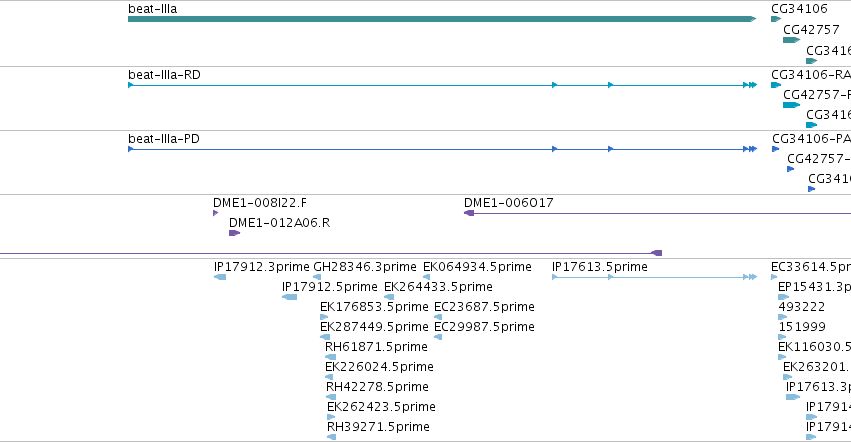Click the GH28346.3prime label
Image resolution: width=851 pixels, height=442 pixels.
pyautogui.click(x=365, y=267)
